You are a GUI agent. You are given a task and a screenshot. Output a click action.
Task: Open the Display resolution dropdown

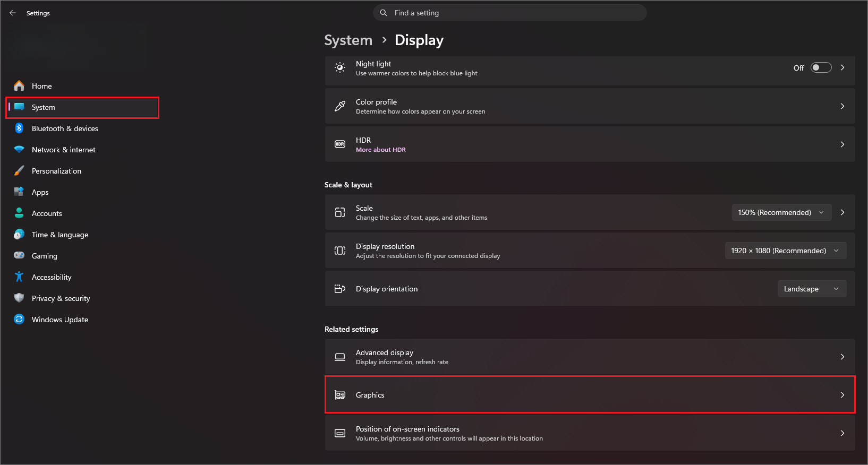point(786,251)
